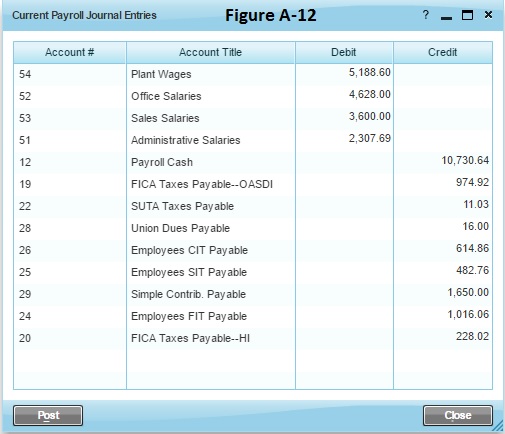Viewport: 505px width, 434px height.
Task: Click account number 22
Action: [25, 206]
